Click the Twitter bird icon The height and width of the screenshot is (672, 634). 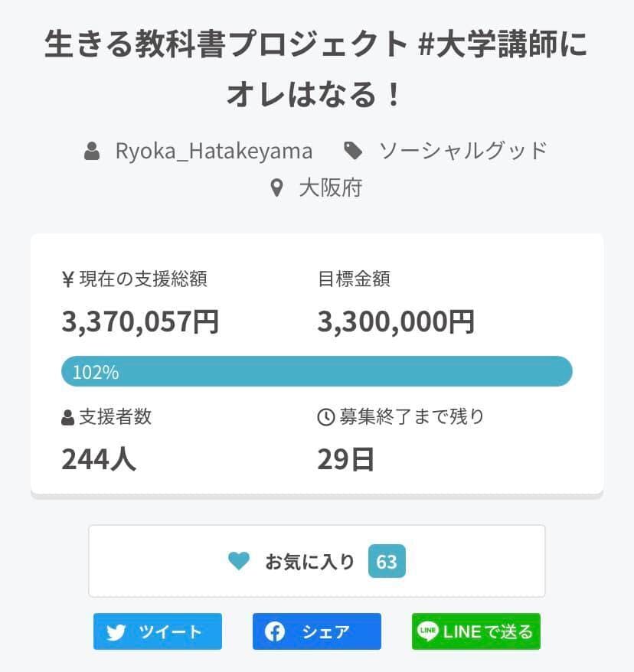point(116,632)
